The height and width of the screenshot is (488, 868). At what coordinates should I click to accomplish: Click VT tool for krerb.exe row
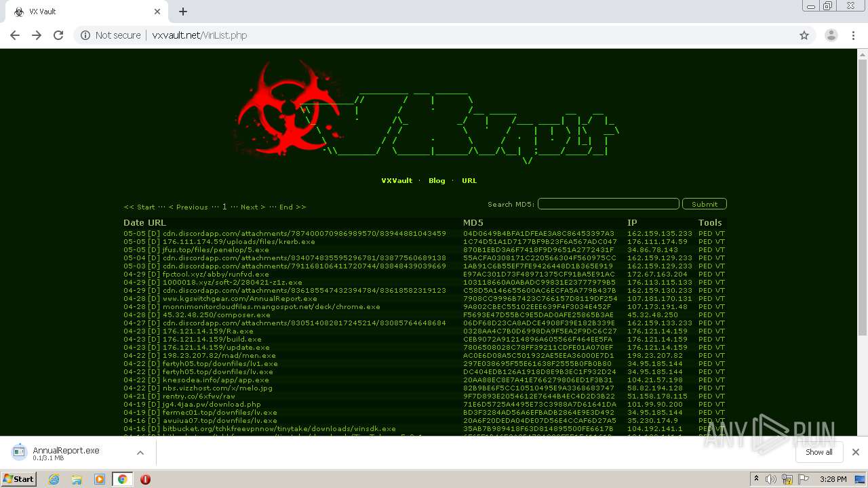pyautogui.click(x=720, y=241)
